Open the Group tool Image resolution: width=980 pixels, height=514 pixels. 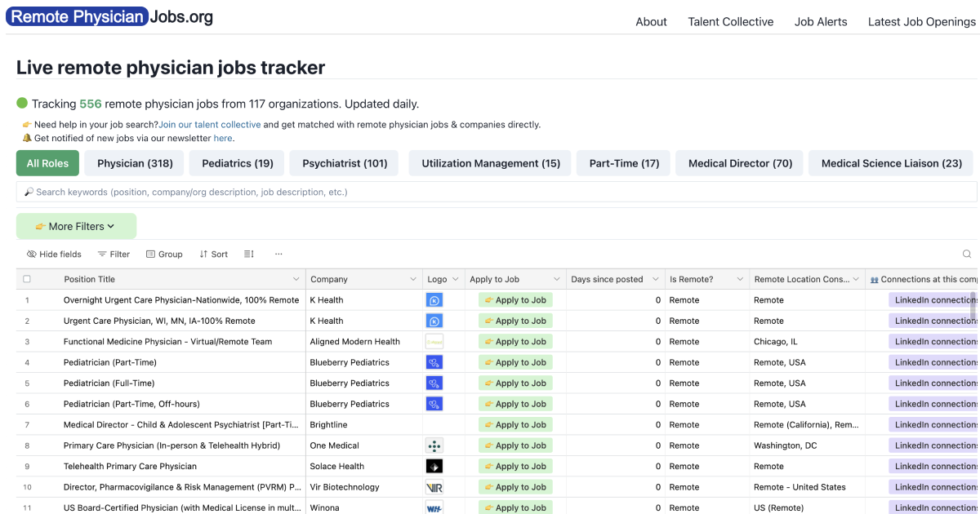pyautogui.click(x=164, y=254)
